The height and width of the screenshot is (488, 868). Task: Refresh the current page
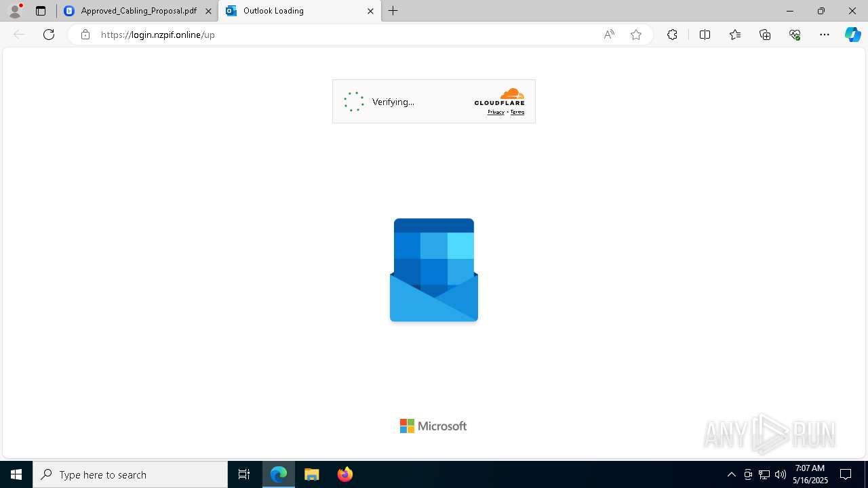coord(49,35)
